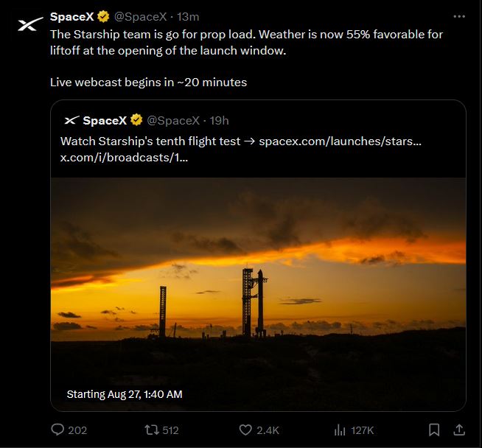
Task: Open the 13m timestamp link
Action: tap(188, 17)
